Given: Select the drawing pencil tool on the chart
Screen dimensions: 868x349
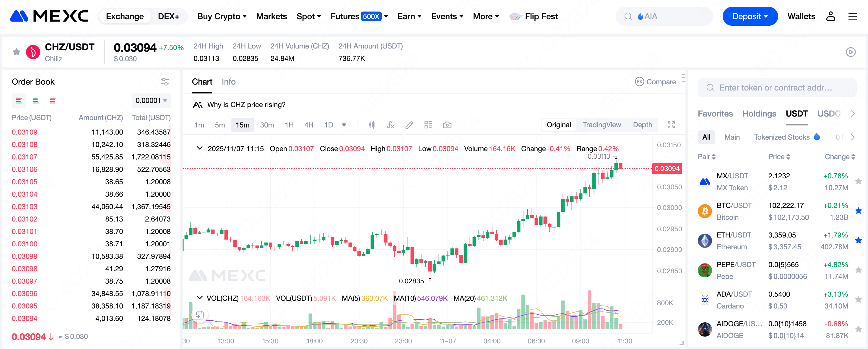Looking at the screenshot, I should (x=409, y=125).
